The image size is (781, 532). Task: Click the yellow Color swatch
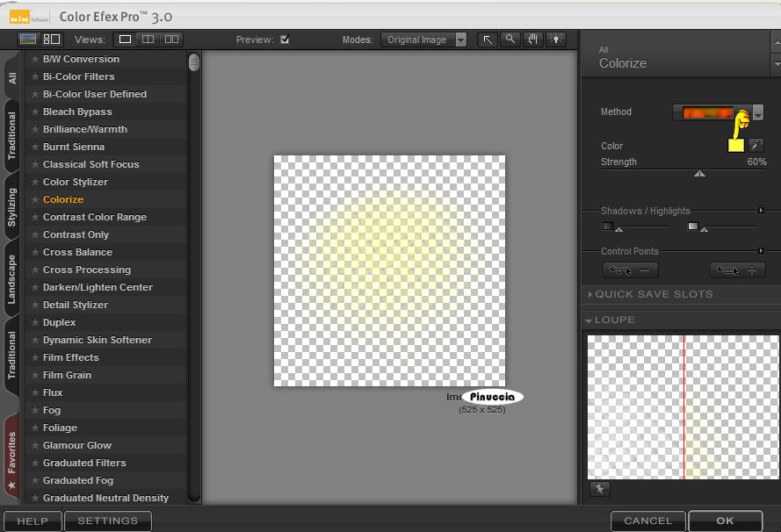pos(735,146)
